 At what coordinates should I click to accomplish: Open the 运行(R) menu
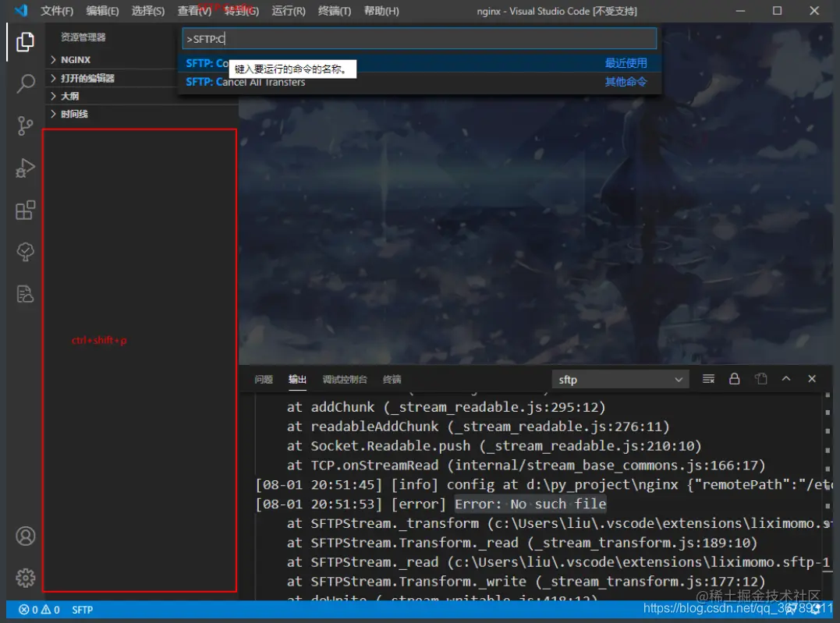tap(289, 11)
